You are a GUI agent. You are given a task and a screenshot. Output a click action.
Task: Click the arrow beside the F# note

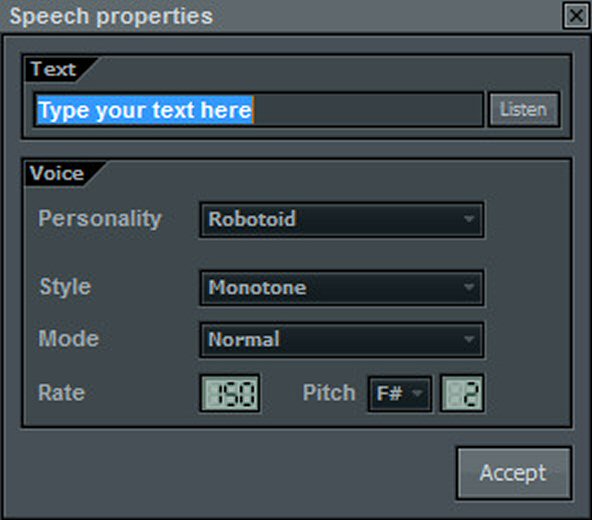tap(417, 394)
